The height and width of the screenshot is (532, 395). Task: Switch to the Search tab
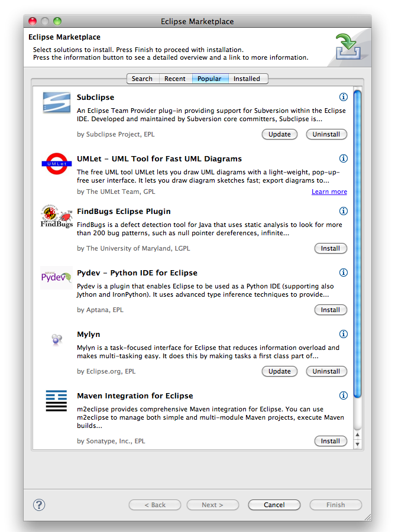tap(142, 79)
